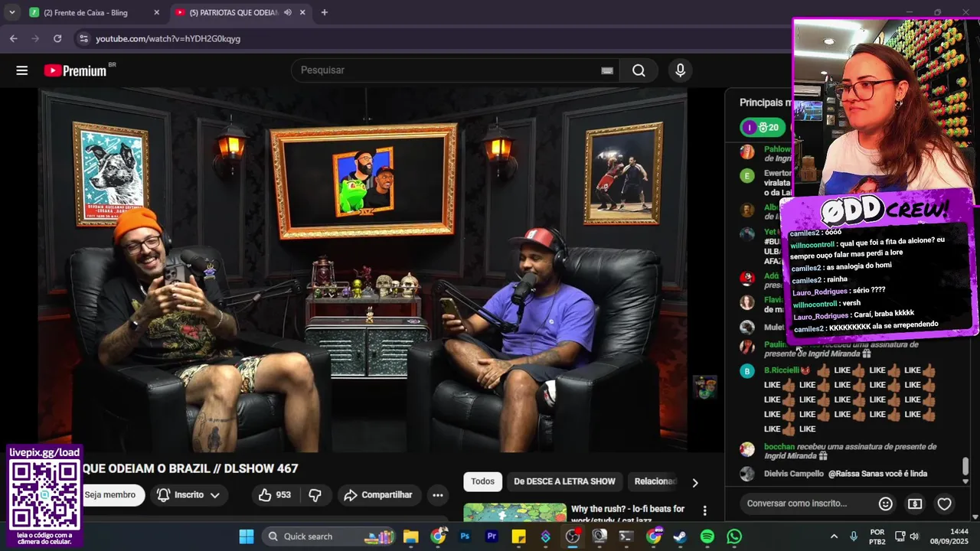Show more related chips with right arrow
Screen dimensions: 980x551
point(695,483)
